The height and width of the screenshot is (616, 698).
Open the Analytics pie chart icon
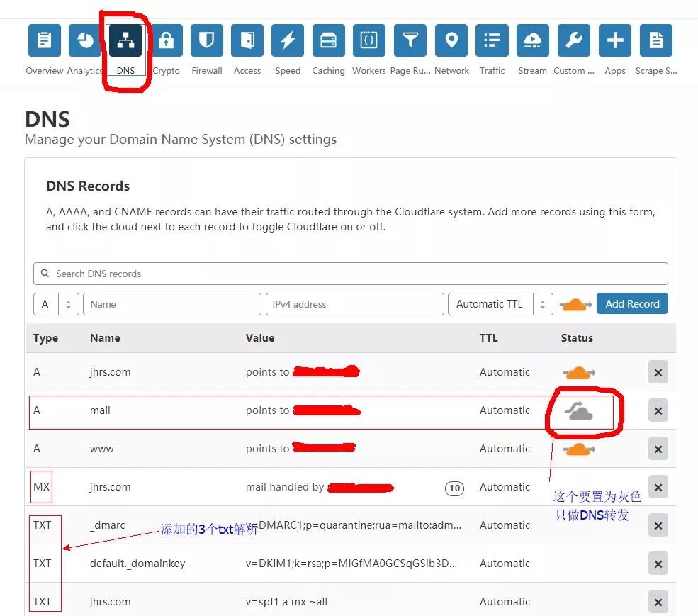[x=85, y=40]
